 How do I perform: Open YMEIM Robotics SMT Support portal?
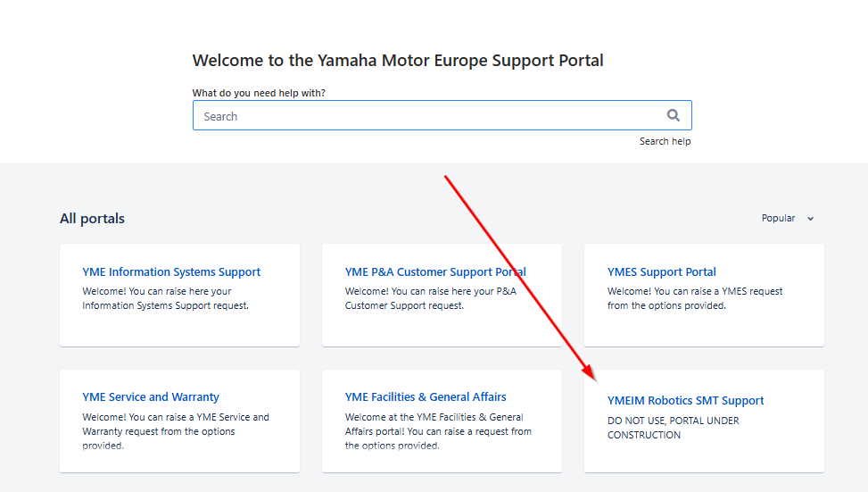[x=685, y=401]
